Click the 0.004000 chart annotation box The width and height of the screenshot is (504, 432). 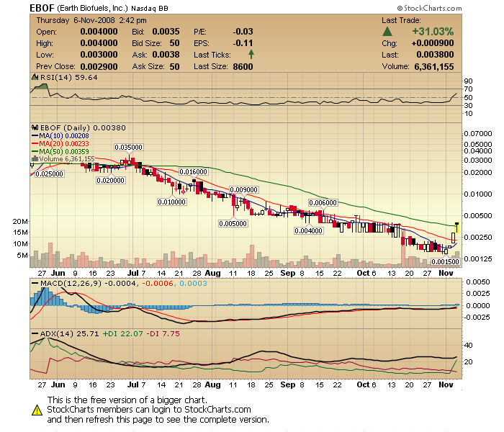[309, 231]
